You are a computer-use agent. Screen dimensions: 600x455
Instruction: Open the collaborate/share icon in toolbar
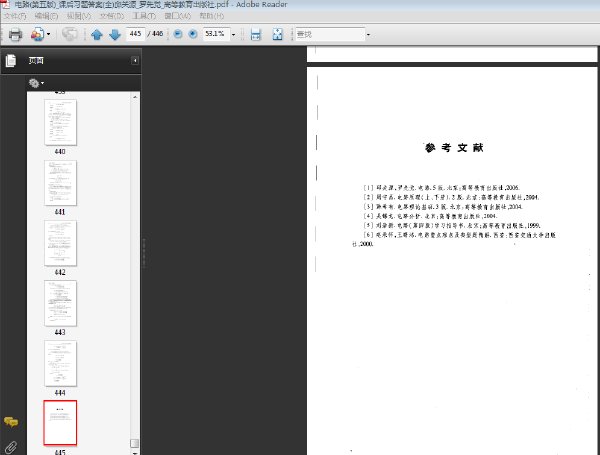[37, 34]
